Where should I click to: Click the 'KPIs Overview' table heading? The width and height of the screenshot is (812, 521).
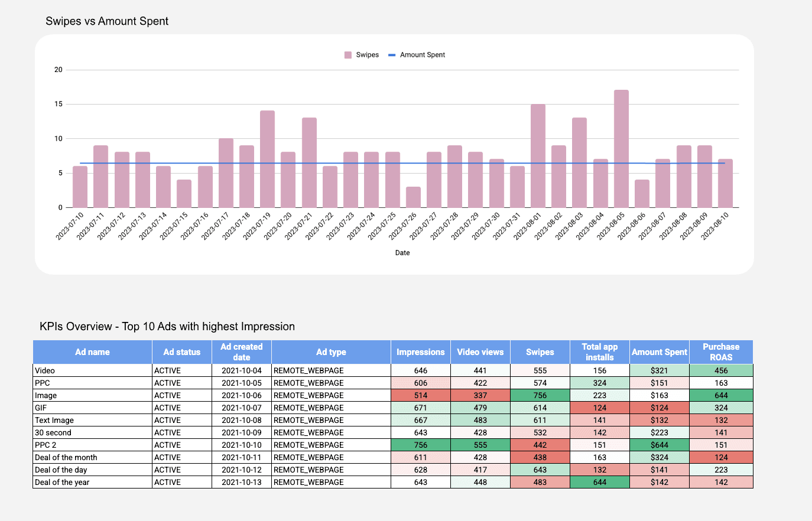click(167, 327)
